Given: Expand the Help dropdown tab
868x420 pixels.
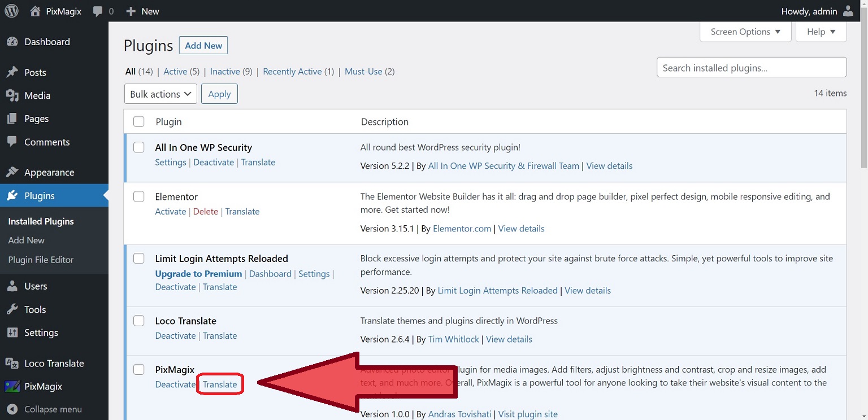Looking at the screenshot, I should (x=821, y=32).
